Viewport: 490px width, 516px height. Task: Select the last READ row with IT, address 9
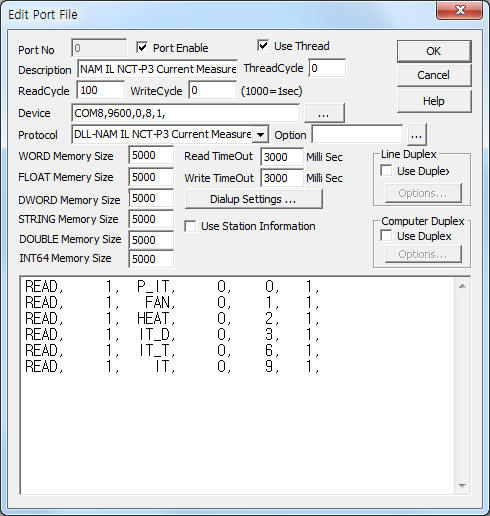172,366
